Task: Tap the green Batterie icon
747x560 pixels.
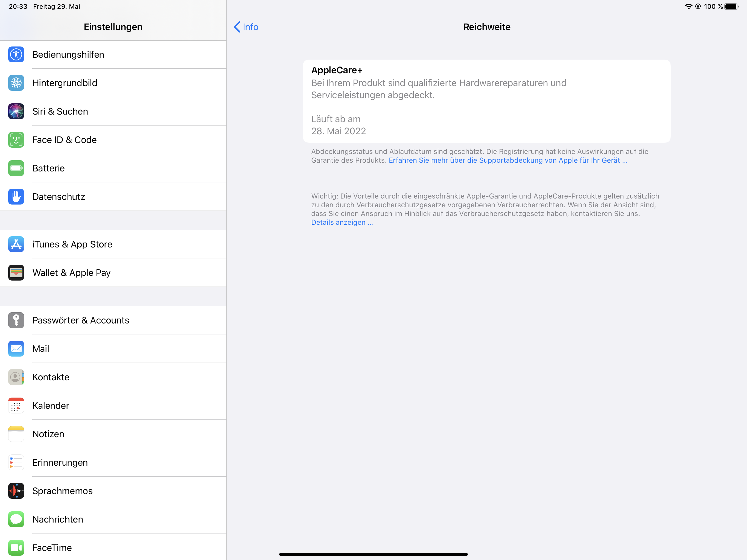Action: coord(16,168)
